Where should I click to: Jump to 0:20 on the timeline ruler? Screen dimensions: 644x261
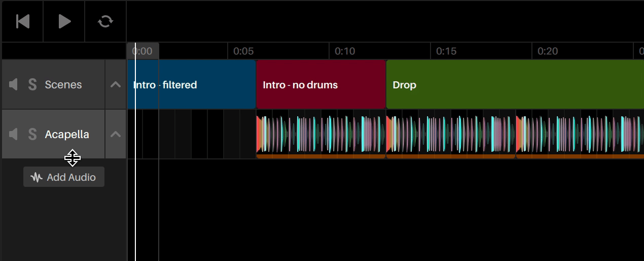(x=548, y=51)
